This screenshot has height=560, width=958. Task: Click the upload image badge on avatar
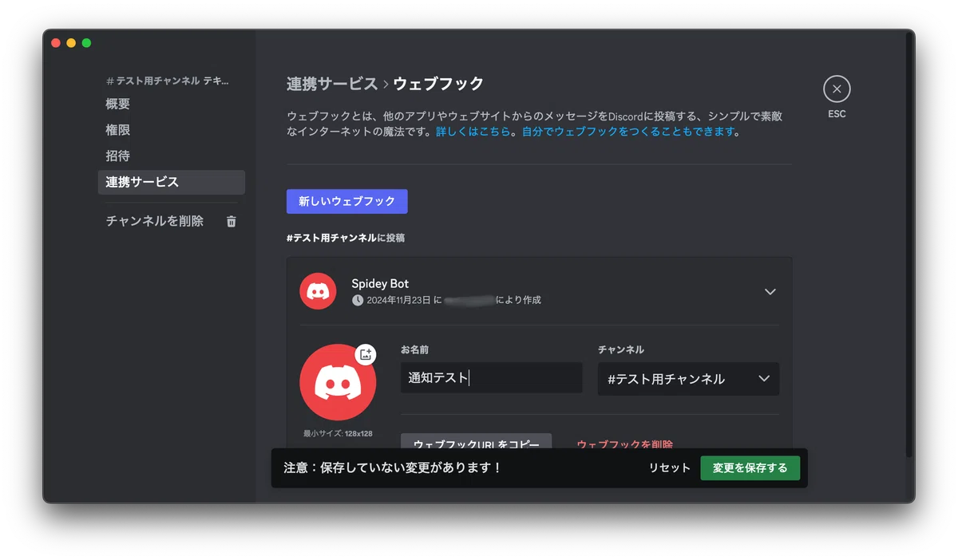coord(366,355)
